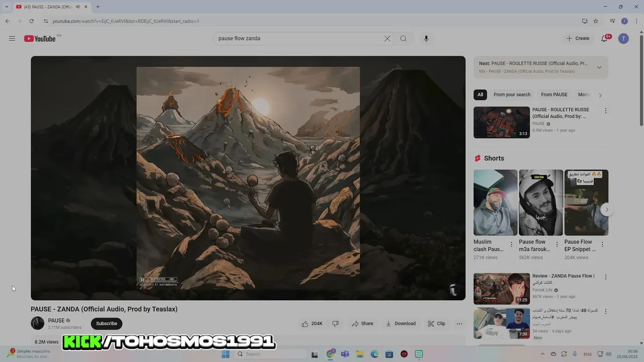Open options for Pause flow m3a farouk short
This screenshot has height=362, width=644.
tap(557, 245)
